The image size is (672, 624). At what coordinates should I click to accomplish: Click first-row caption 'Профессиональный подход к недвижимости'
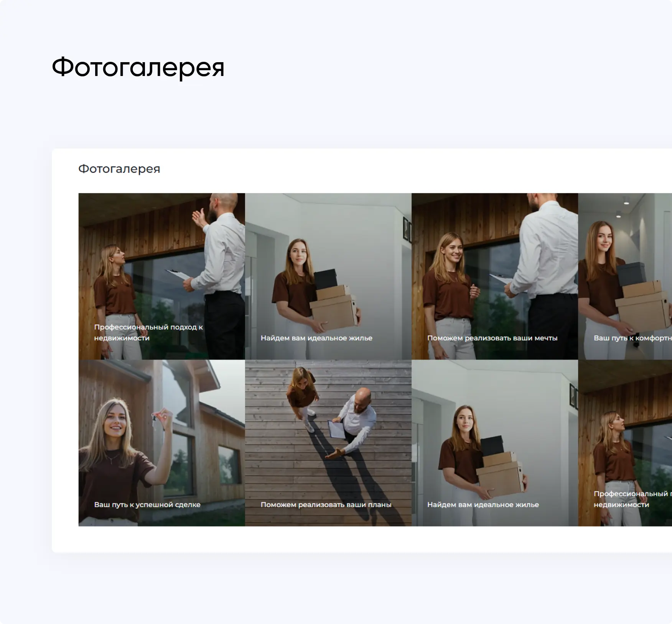tap(148, 332)
